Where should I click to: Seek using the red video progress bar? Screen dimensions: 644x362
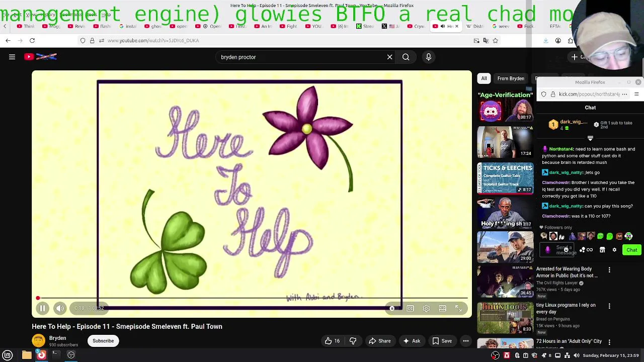point(252,298)
